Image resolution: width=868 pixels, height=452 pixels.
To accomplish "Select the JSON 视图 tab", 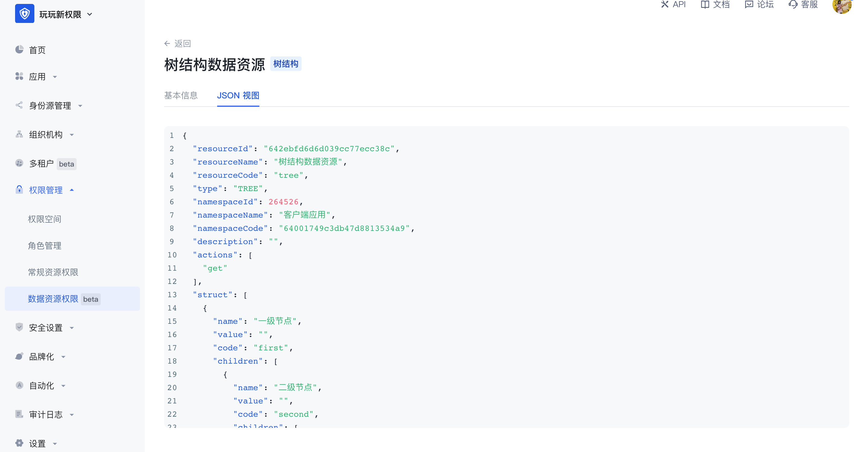I will pos(238,96).
